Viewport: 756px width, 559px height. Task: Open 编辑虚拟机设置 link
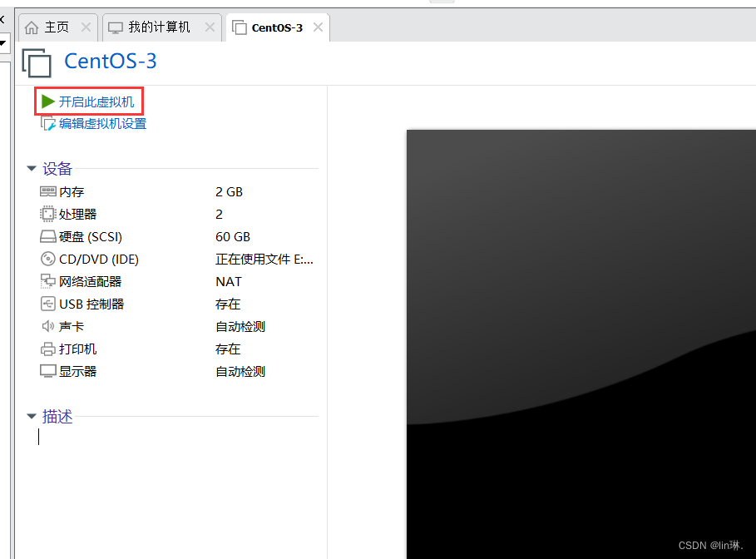click(x=102, y=124)
